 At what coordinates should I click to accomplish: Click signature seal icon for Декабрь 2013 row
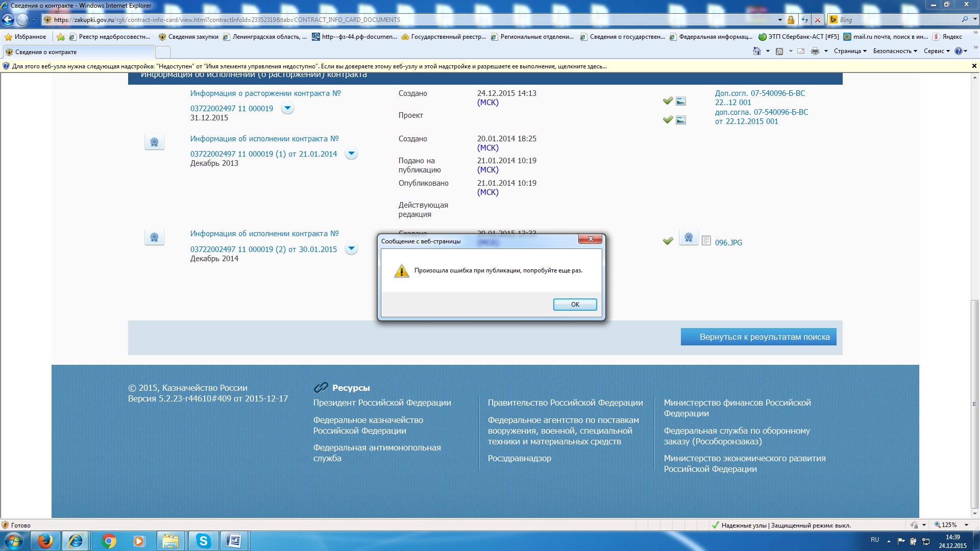pyautogui.click(x=154, y=142)
